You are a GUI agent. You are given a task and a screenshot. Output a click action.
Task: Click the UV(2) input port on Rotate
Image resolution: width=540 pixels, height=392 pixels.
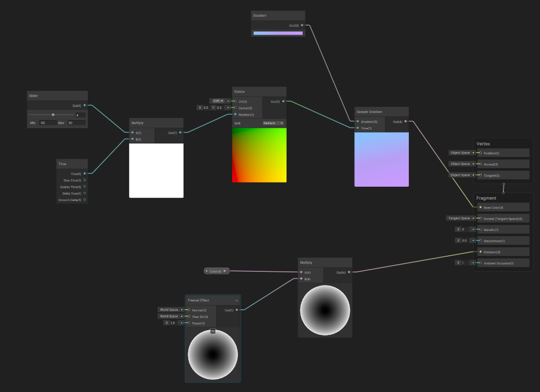(x=235, y=101)
